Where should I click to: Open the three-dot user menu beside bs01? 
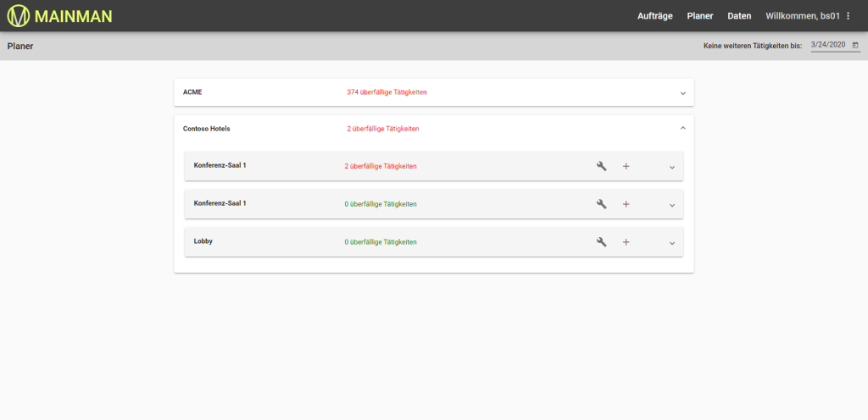click(x=848, y=16)
